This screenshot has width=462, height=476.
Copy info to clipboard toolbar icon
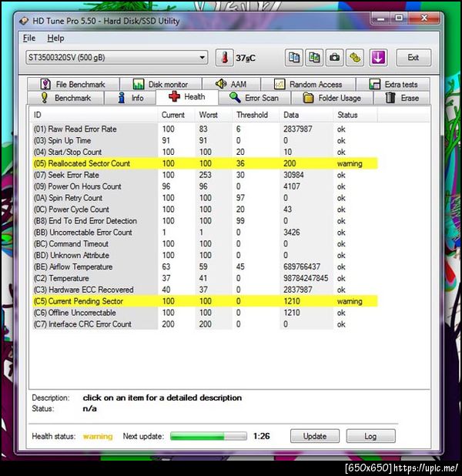click(x=294, y=57)
